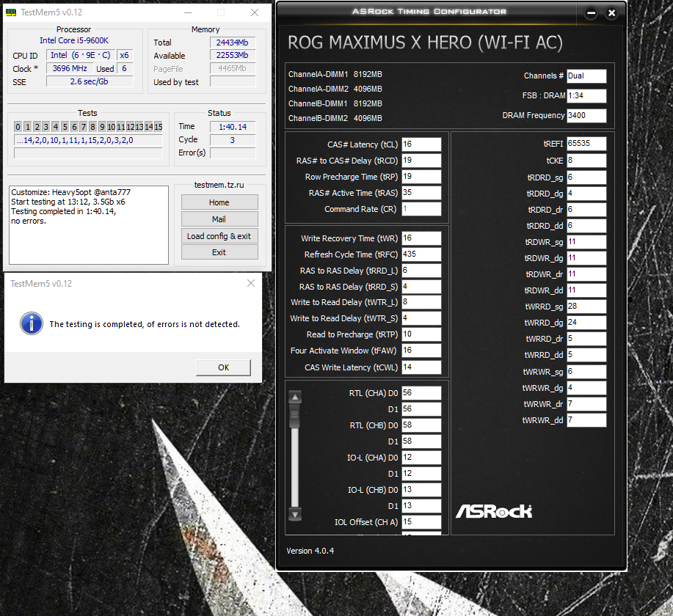Click test number 0 box in Tests
This screenshot has height=616, width=673.
(18, 127)
